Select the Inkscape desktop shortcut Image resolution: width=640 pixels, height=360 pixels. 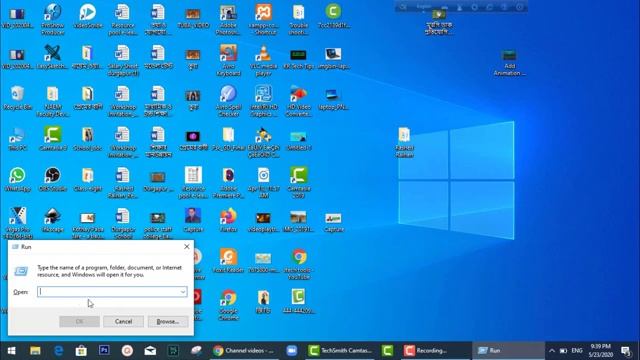coord(53,221)
